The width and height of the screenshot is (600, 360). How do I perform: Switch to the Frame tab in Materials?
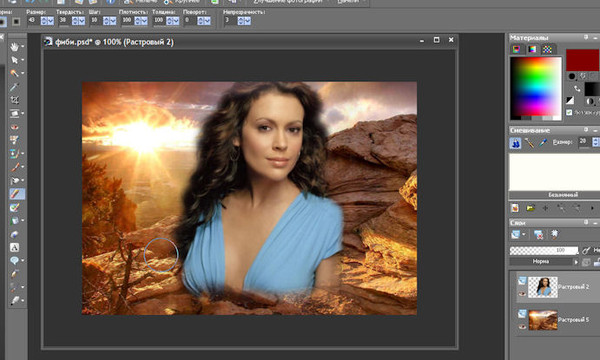pos(517,49)
